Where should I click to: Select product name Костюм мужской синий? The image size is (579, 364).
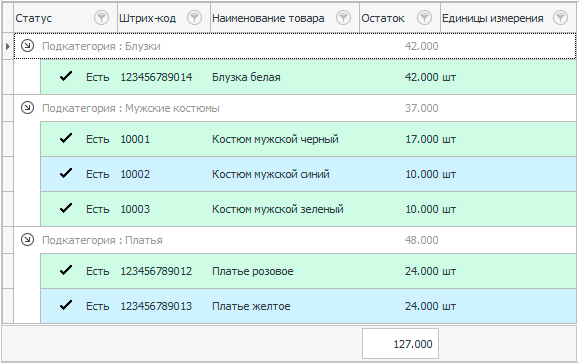tap(271, 174)
